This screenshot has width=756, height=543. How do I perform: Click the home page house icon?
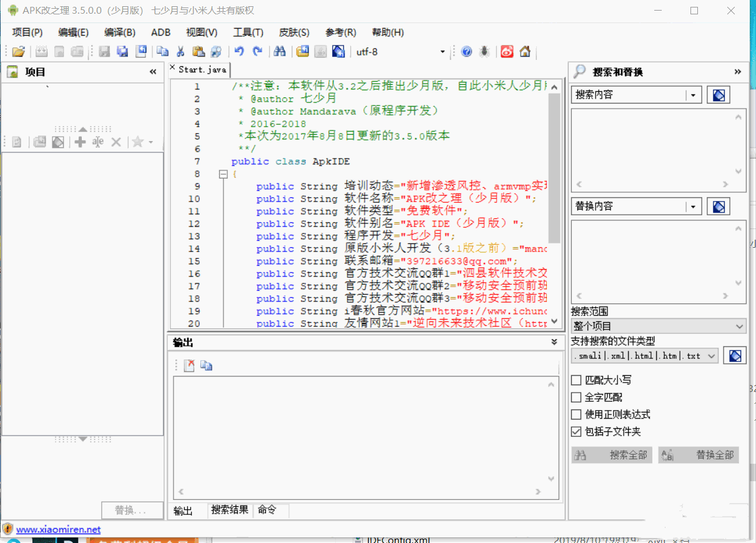click(525, 52)
